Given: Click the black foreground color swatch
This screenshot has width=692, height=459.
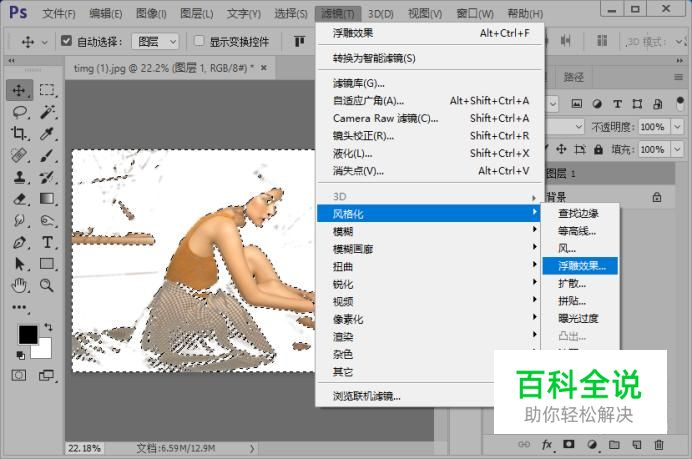Looking at the screenshot, I should coord(28,335).
